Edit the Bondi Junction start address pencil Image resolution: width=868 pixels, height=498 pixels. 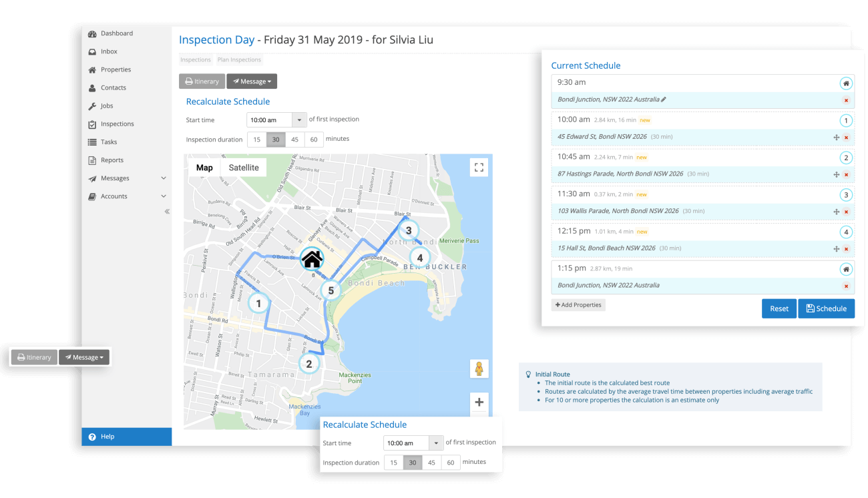point(664,99)
